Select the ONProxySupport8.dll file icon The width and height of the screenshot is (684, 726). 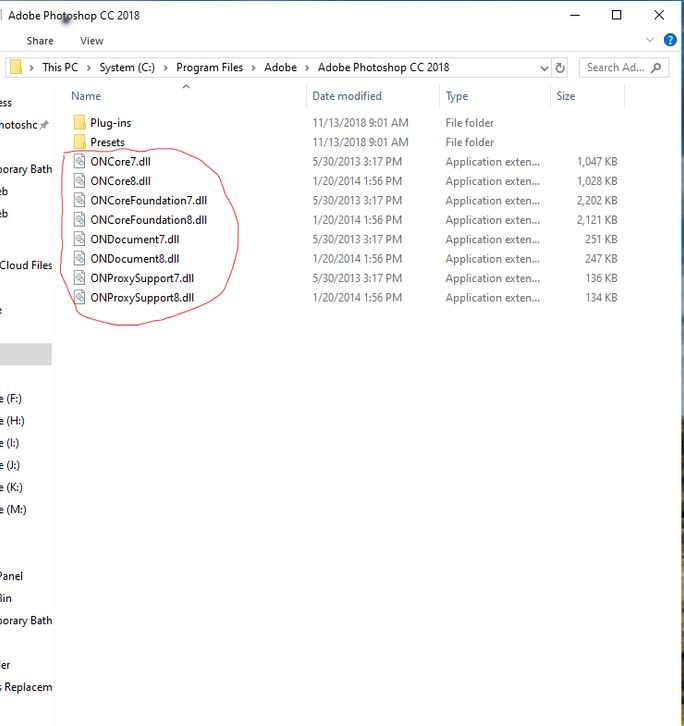(x=80, y=297)
